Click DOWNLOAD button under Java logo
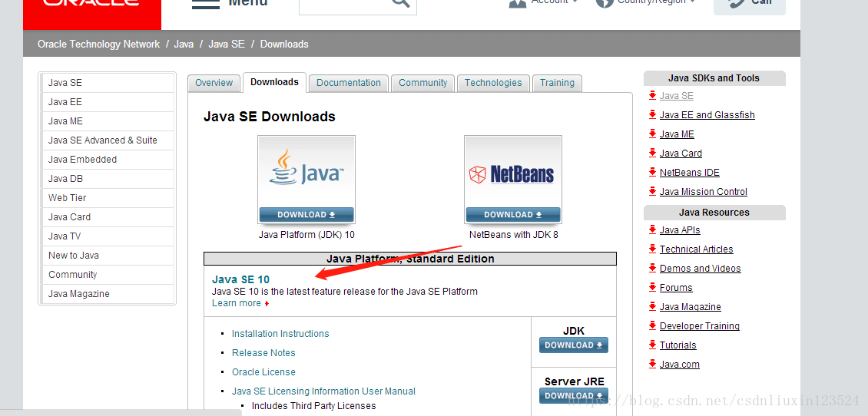This screenshot has width=868, height=416. tap(306, 215)
